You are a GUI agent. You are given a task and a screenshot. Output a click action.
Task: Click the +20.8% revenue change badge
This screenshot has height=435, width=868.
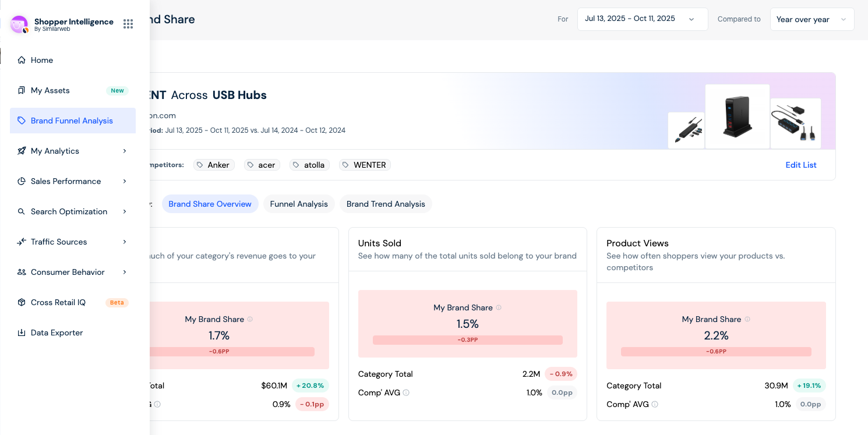pos(310,386)
